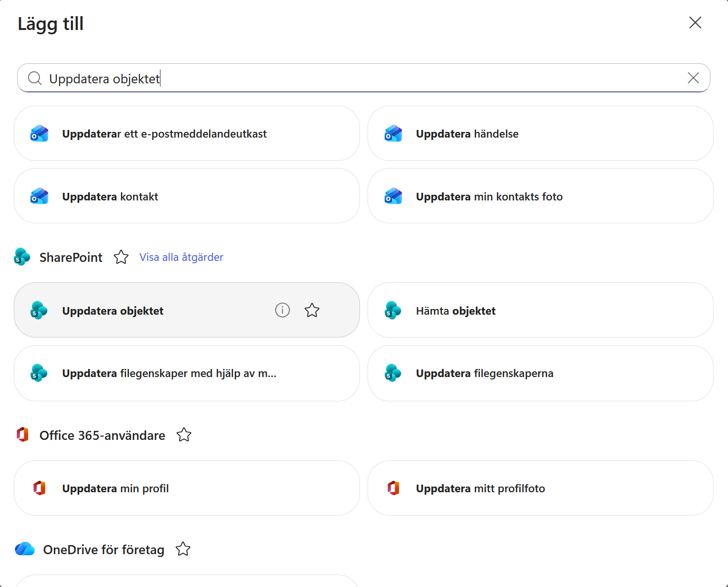Show info for Uppdatera objektet
The height and width of the screenshot is (587, 728).
[x=282, y=310]
